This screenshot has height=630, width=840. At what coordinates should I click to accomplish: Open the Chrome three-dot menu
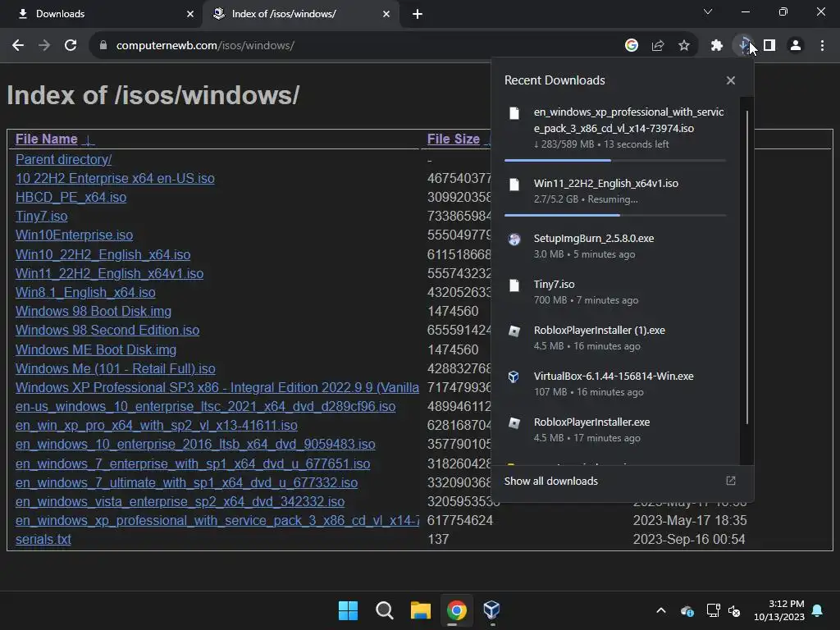point(822,46)
